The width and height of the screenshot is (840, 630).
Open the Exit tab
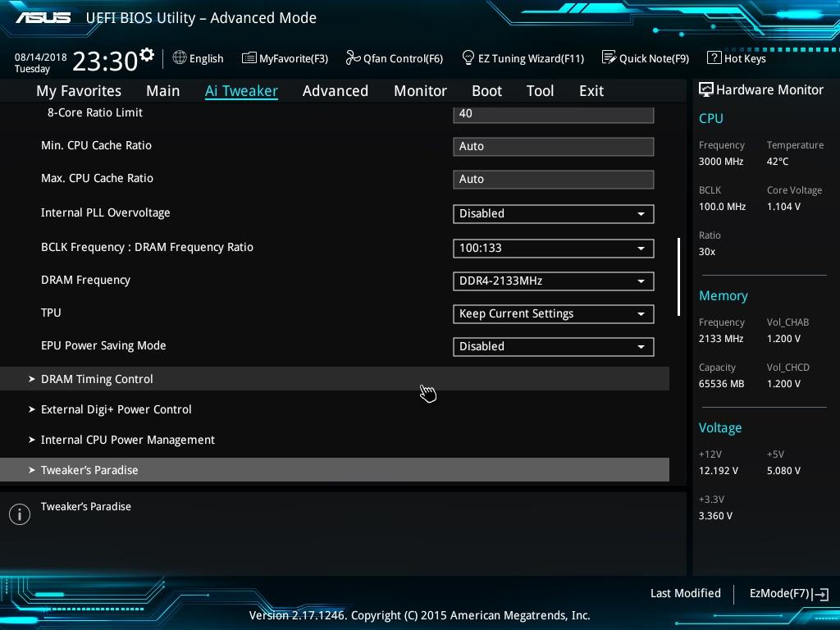point(591,91)
